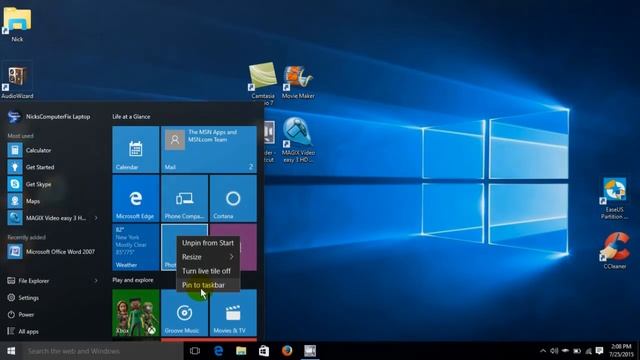Open the Movies & TV tile
Screen dimensions: 640x360
(233, 313)
